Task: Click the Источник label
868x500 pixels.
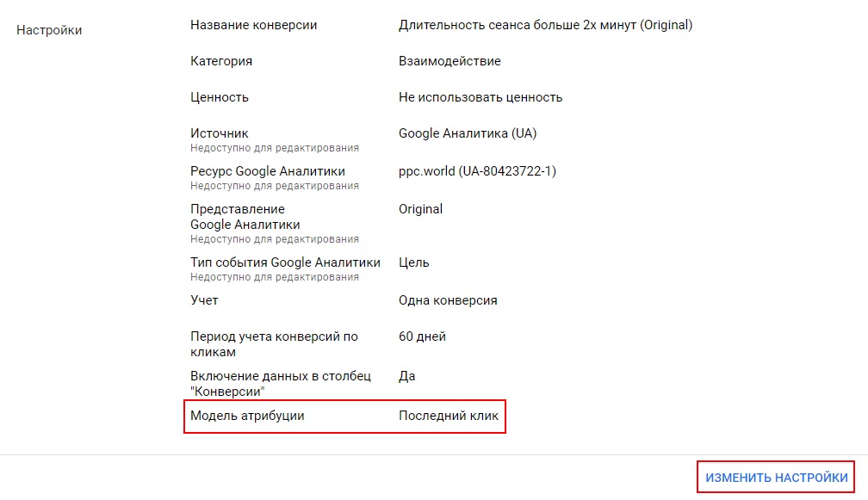Action: [x=220, y=133]
